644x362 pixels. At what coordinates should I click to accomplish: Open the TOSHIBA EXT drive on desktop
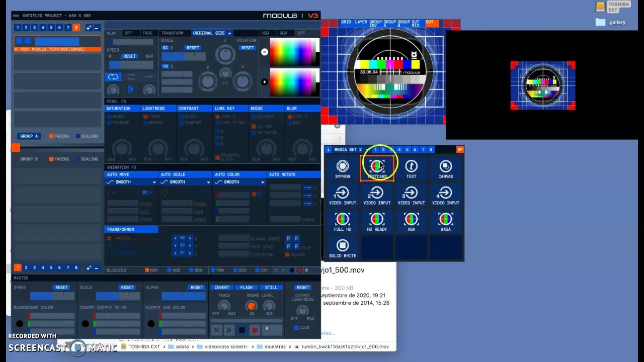click(612, 7)
